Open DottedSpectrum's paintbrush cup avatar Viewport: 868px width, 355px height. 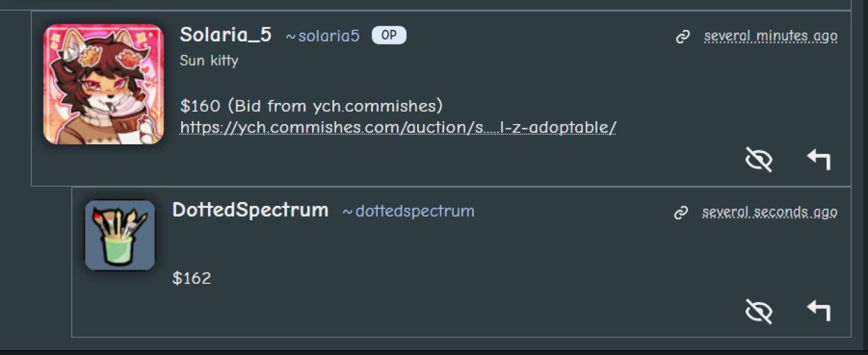pyautogui.click(x=120, y=235)
